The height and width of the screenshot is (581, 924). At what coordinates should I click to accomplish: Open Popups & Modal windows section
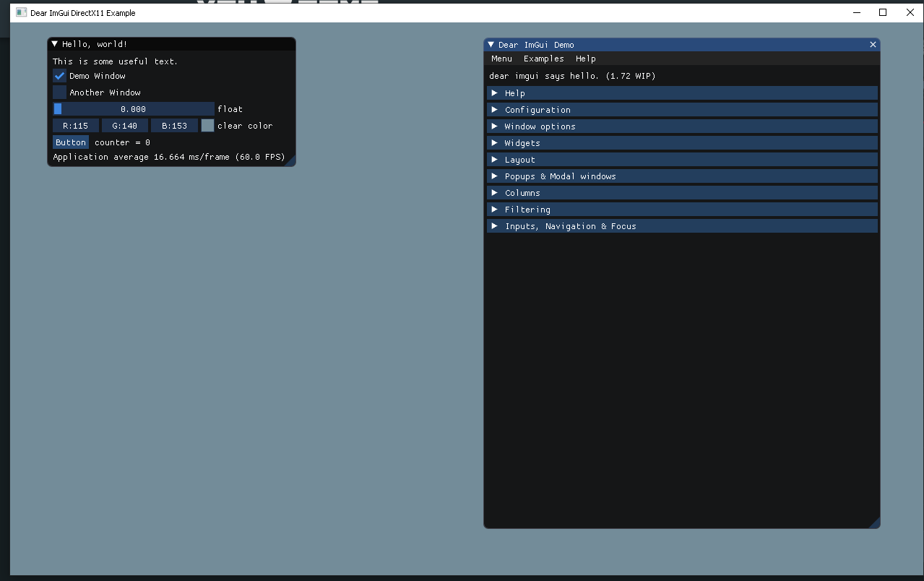pyautogui.click(x=681, y=176)
